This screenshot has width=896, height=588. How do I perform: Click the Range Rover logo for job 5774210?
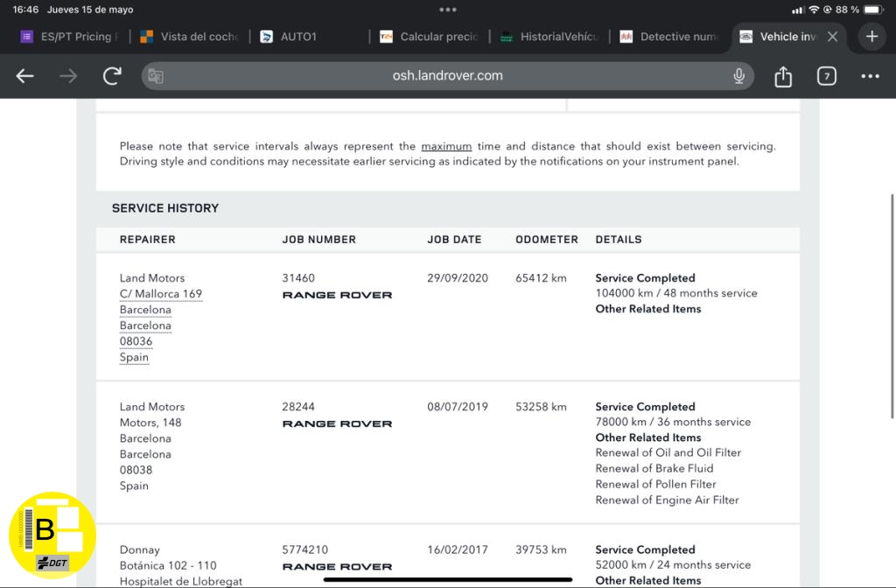[x=337, y=566]
